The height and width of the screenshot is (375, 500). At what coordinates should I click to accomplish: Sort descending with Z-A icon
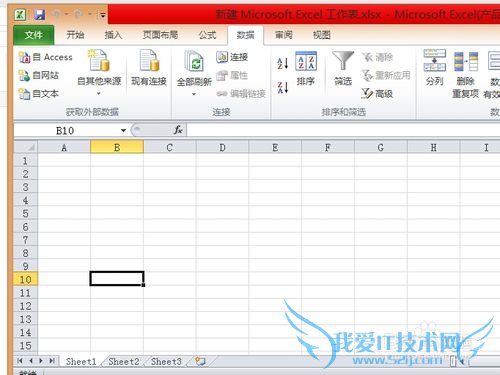[x=282, y=87]
